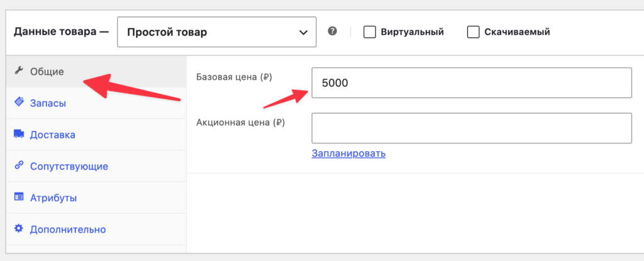
Task: Click the wrench icon beside Общие
Action: [x=18, y=70]
